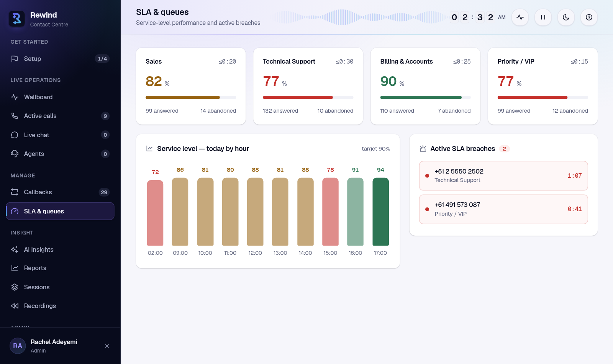Select the 15:00 bar showing 78
Screen dimensions: 613x364
tap(330, 212)
